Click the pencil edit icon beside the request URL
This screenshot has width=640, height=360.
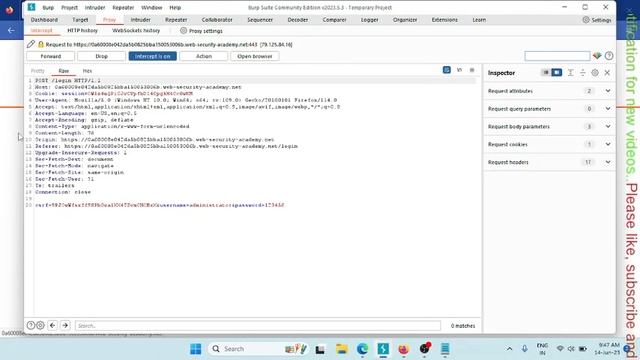click(31, 44)
